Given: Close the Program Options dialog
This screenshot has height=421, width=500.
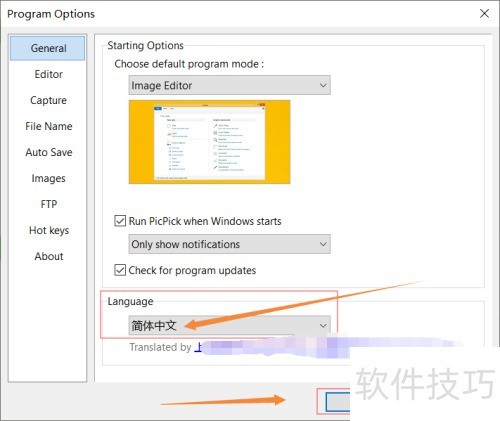Looking at the screenshot, I should click(x=484, y=14).
